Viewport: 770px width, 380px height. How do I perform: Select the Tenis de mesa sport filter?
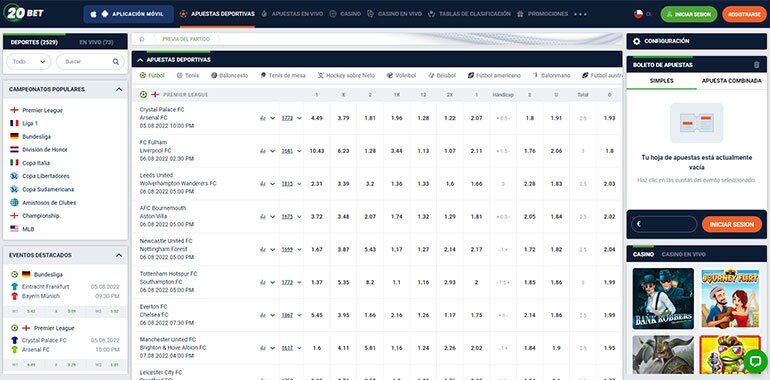coord(282,76)
